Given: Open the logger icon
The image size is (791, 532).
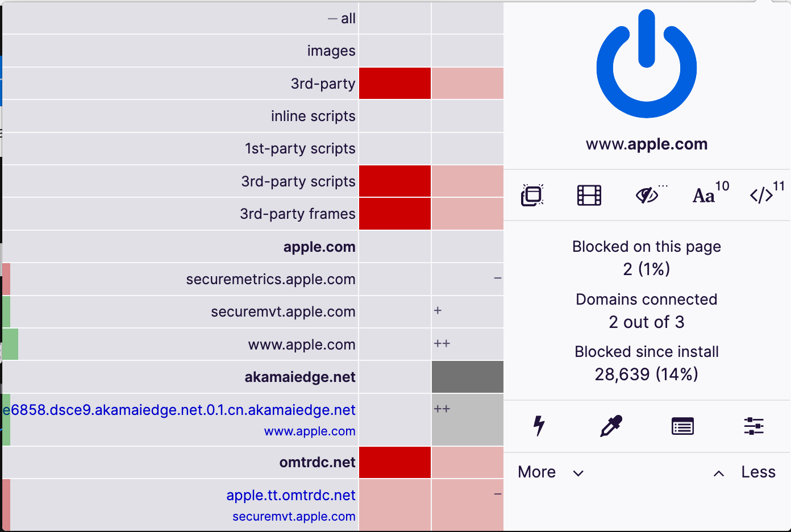Looking at the screenshot, I should click(x=682, y=426).
